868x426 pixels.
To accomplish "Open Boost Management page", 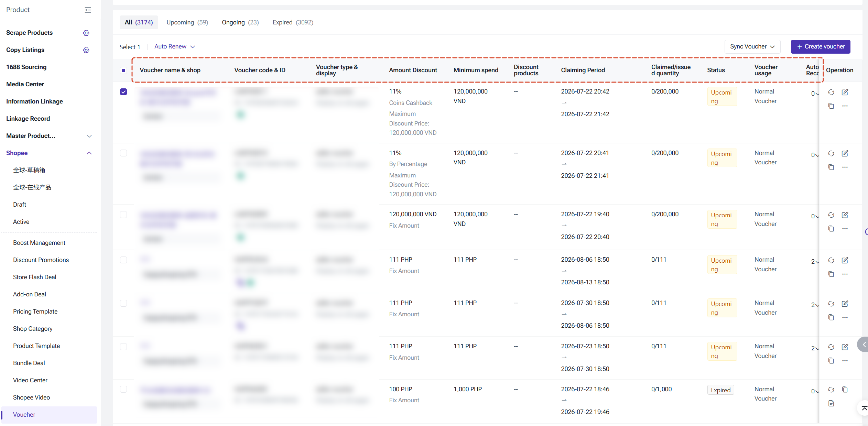I will pos(39,243).
